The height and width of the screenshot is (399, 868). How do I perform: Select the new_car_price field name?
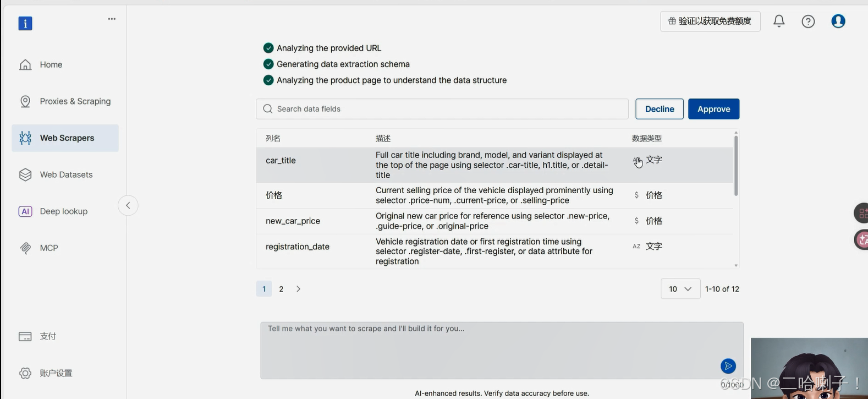click(293, 221)
